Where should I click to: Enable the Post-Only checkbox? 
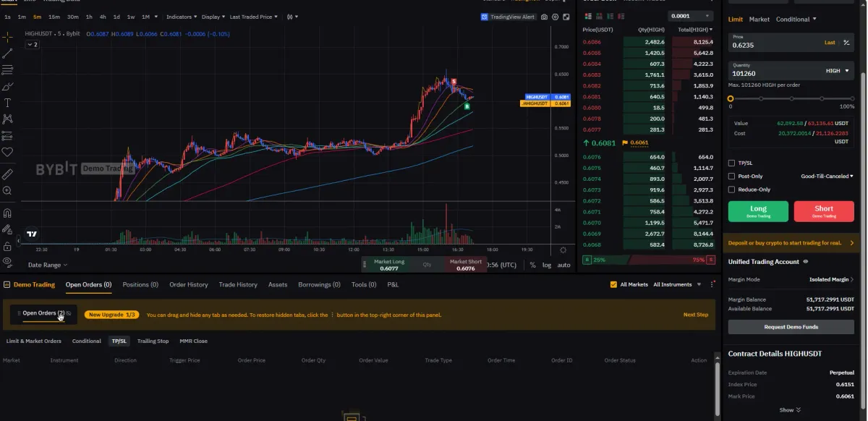click(x=732, y=177)
